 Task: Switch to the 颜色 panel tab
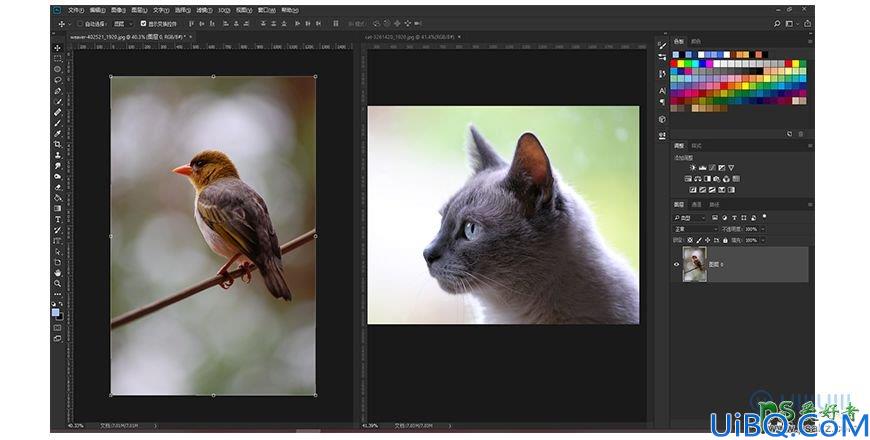click(696, 42)
